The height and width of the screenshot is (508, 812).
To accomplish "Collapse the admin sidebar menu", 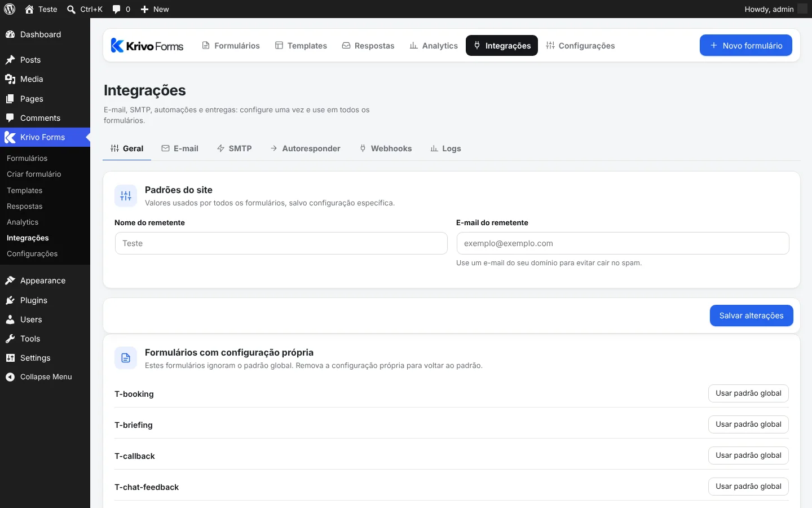I will tap(45, 377).
